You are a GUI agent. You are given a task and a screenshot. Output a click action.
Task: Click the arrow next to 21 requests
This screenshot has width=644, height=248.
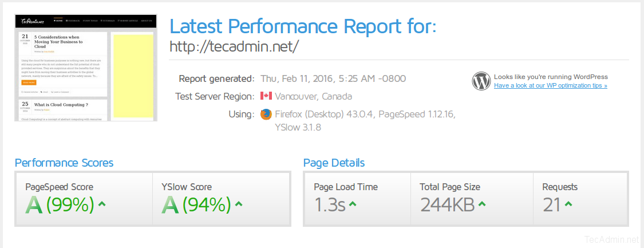click(568, 203)
